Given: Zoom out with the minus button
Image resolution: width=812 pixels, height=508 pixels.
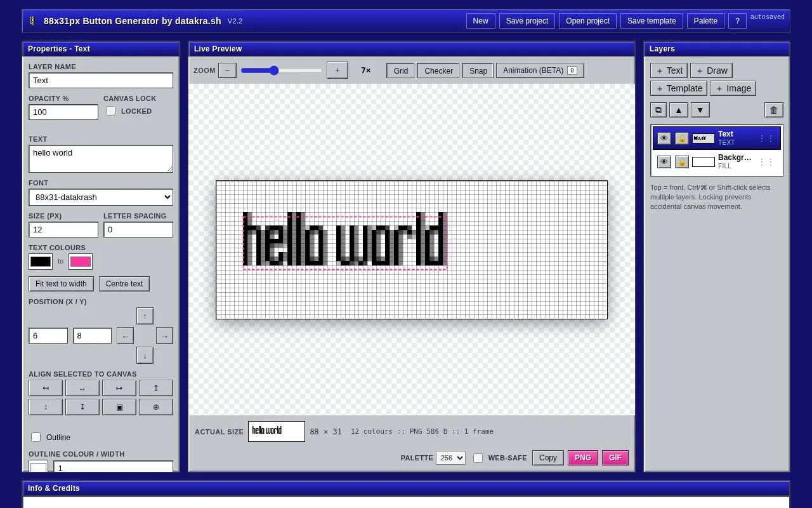Looking at the screenshot, I should tap(227, 70).
